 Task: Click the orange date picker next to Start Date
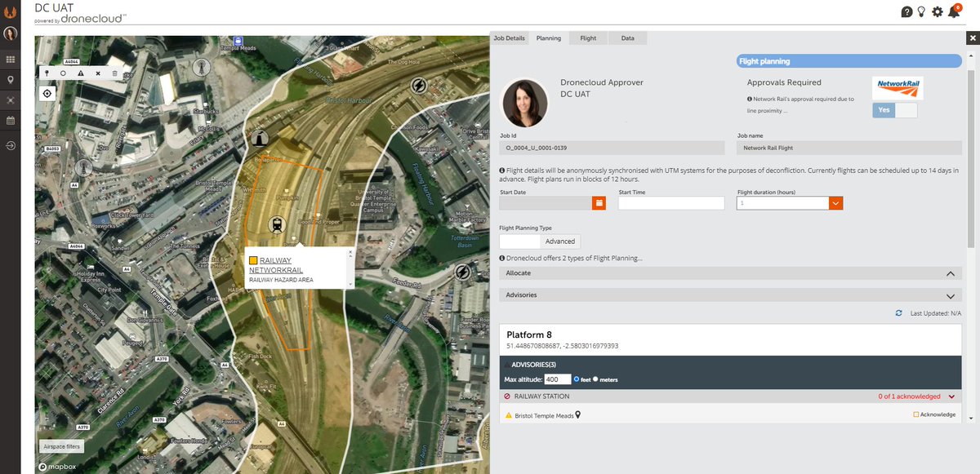[x=599, y=202]
